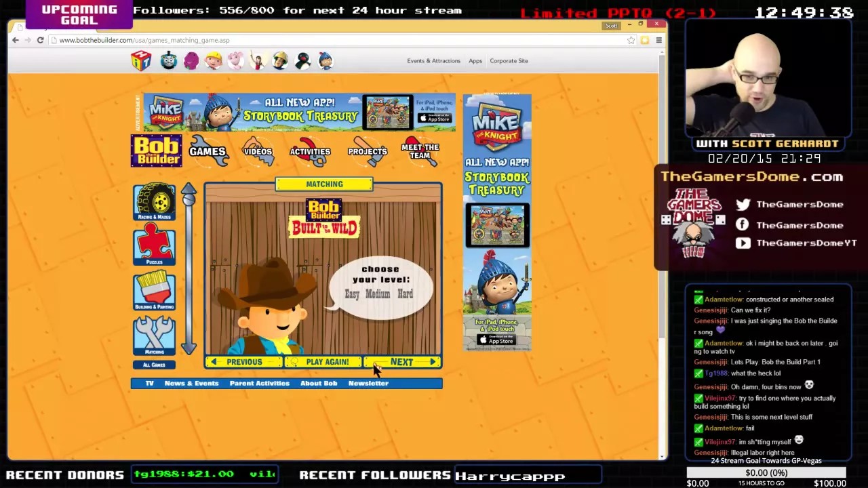Viewport: 868px width, 488px height.
Task: Open Newsletter link
Action: pos(368,383)
